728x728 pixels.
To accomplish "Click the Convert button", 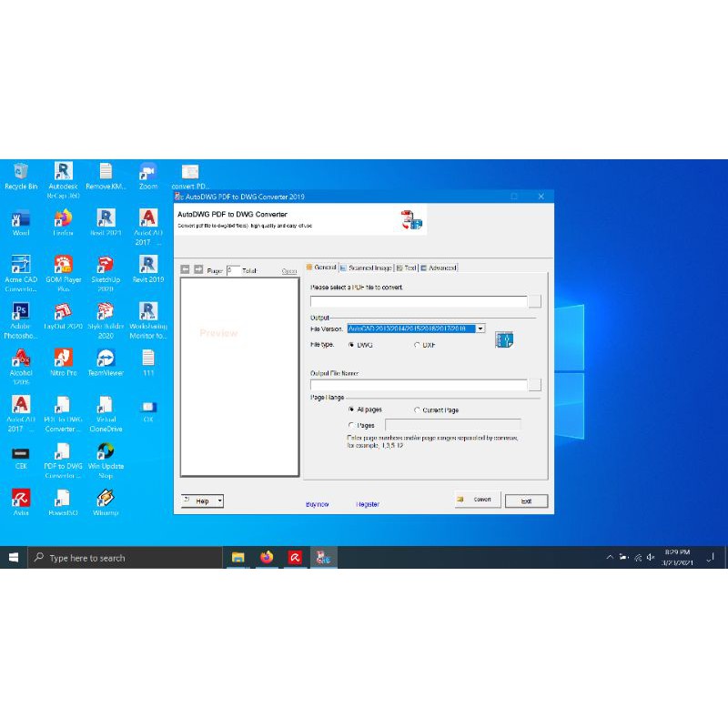I will pos(477,500).
